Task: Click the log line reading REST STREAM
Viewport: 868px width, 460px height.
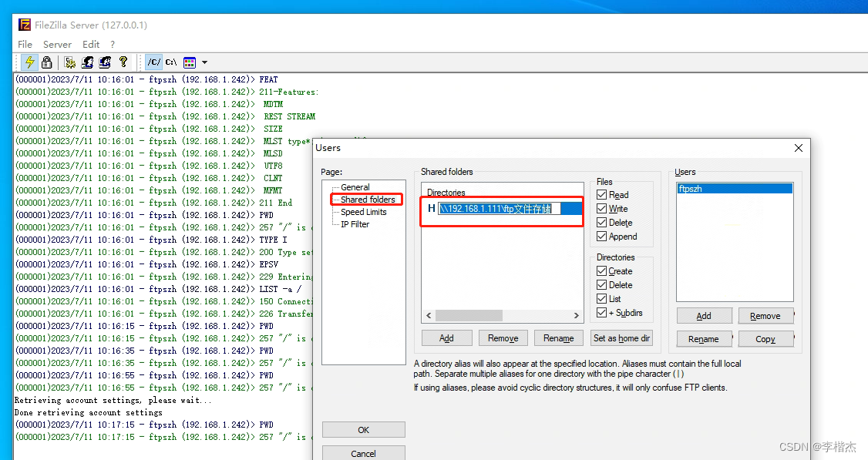Action: pyautogui.click(x=165, y=117)
